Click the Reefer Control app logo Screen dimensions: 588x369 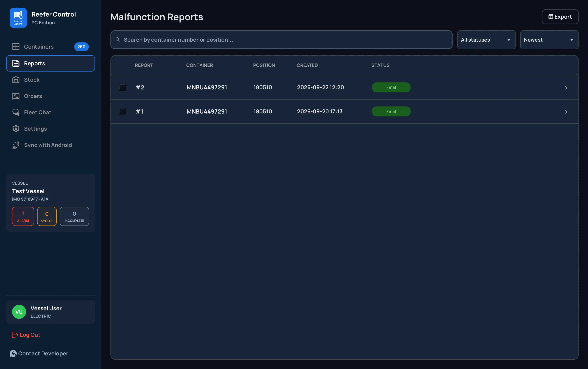pos(18,18)
